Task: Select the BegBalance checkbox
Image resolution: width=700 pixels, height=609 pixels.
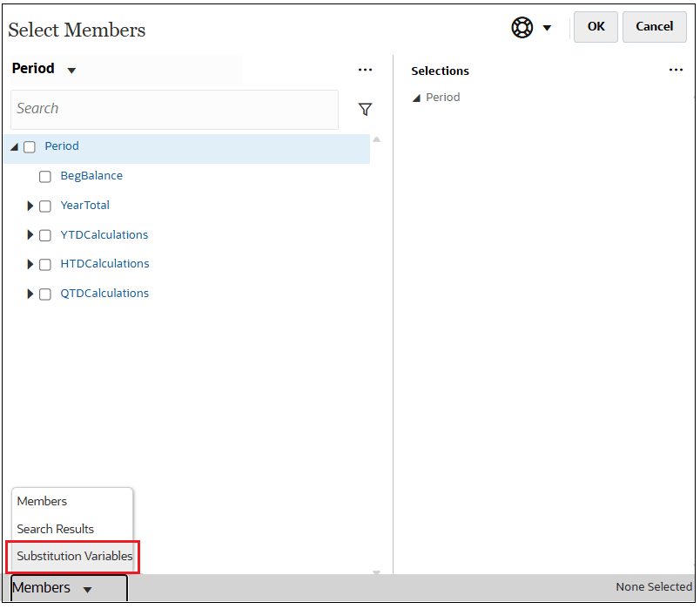Action: [x=44, y=176]
